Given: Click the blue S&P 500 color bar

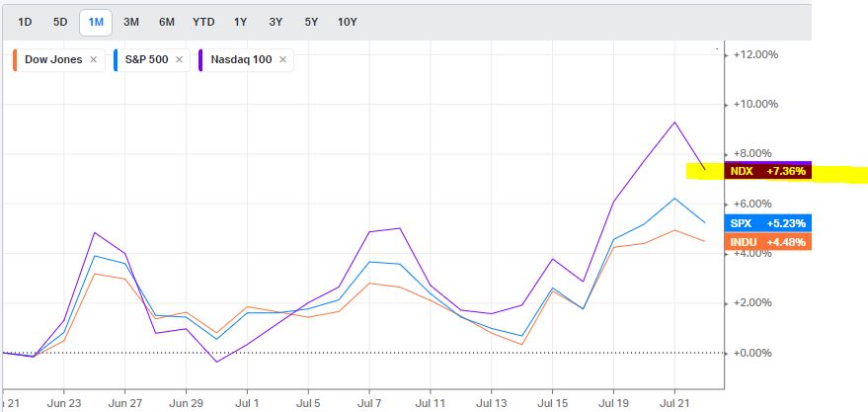Looking at the screenshot, I should coord(116,60).
